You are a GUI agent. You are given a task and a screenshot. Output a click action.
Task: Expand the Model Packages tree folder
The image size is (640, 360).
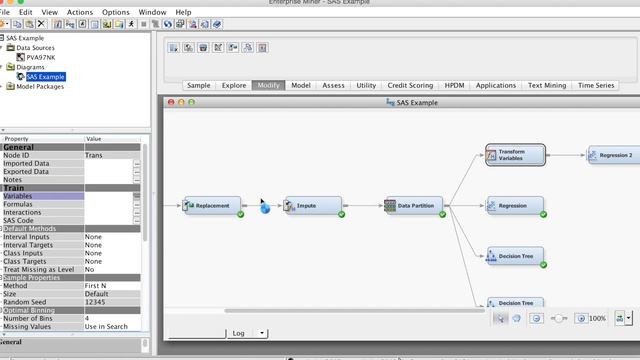tap(2, 87)
